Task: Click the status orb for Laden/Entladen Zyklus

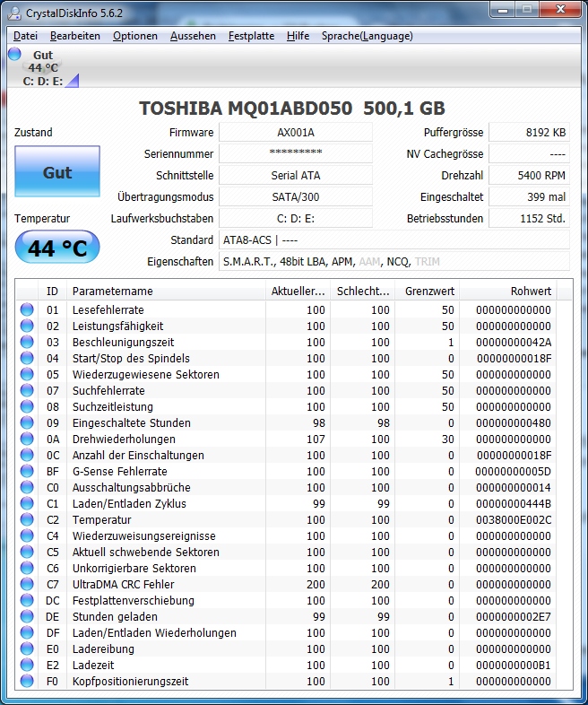Action: (27, 504)
